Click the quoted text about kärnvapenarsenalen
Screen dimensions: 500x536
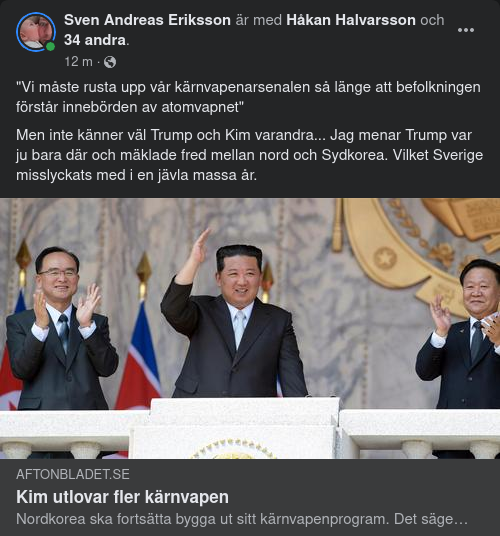tap(248, 97)
